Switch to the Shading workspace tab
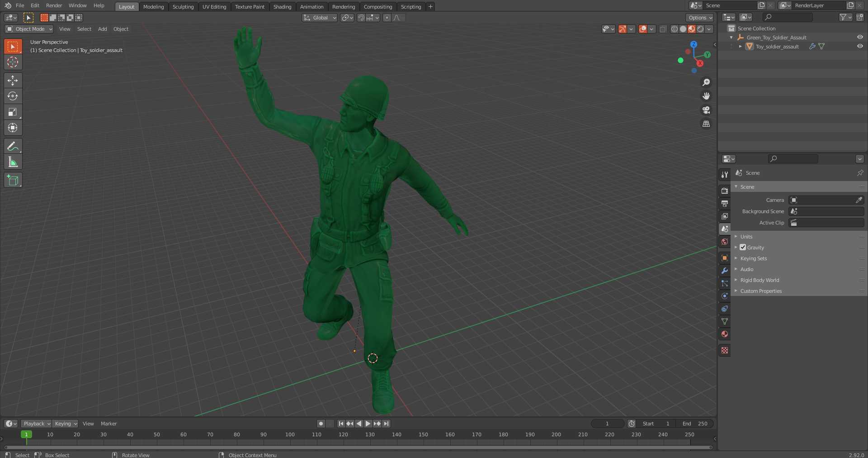Image resolution: width=868 pixels, height=458 pixels. [x=282, y=7]
